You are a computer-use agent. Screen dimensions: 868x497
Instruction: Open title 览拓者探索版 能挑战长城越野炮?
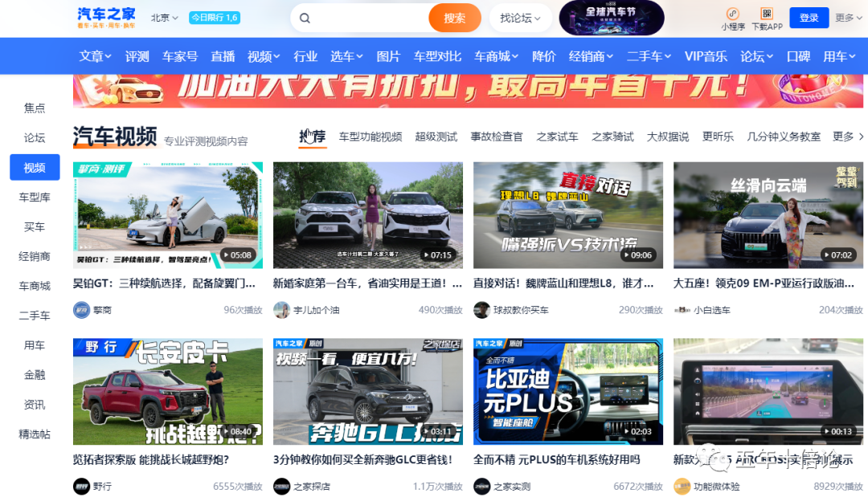click(150, 460)
